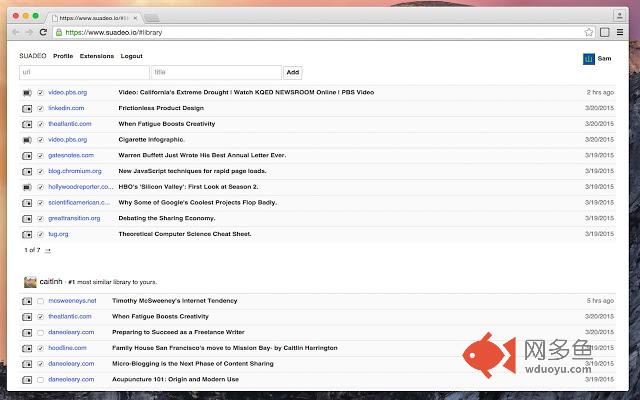Click the extension icon beside the star
640x400 pixels.
[604, 32]
